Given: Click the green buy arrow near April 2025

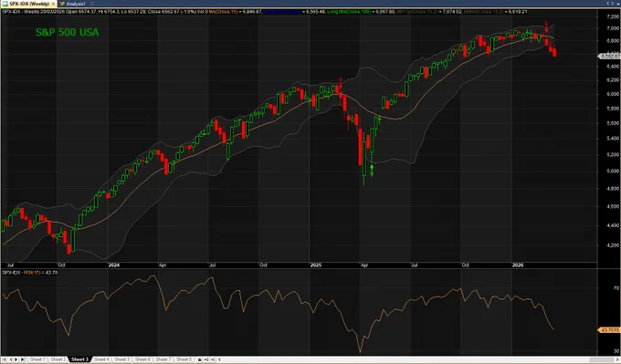Looking at the screenshot, I should pos(372,170).
